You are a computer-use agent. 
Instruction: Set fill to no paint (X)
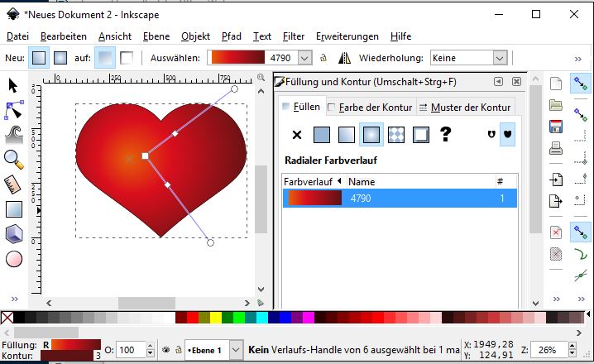point(297,135)
